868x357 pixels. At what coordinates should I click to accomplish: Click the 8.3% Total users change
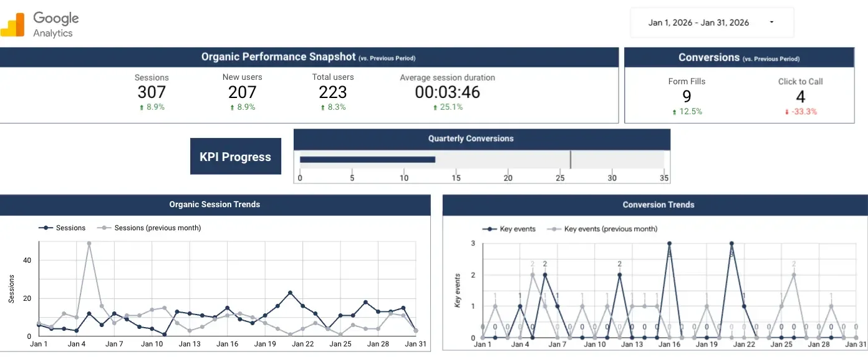[x=333, y=107]
